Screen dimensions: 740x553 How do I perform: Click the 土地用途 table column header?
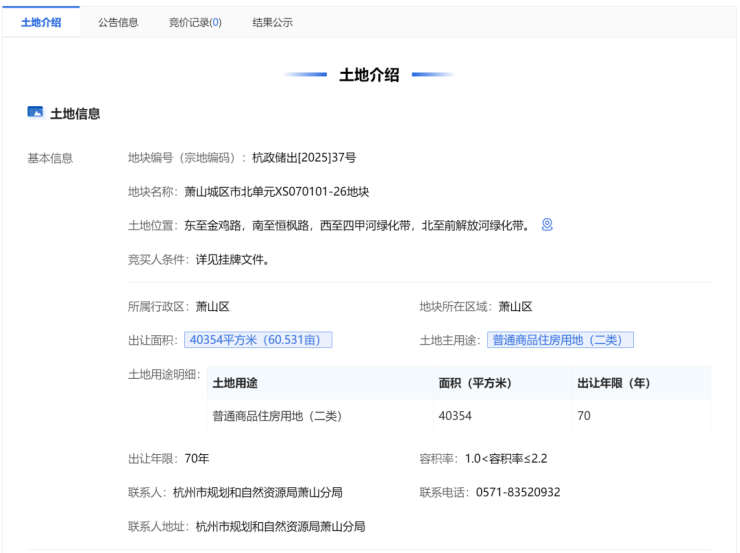click(235, 383)
